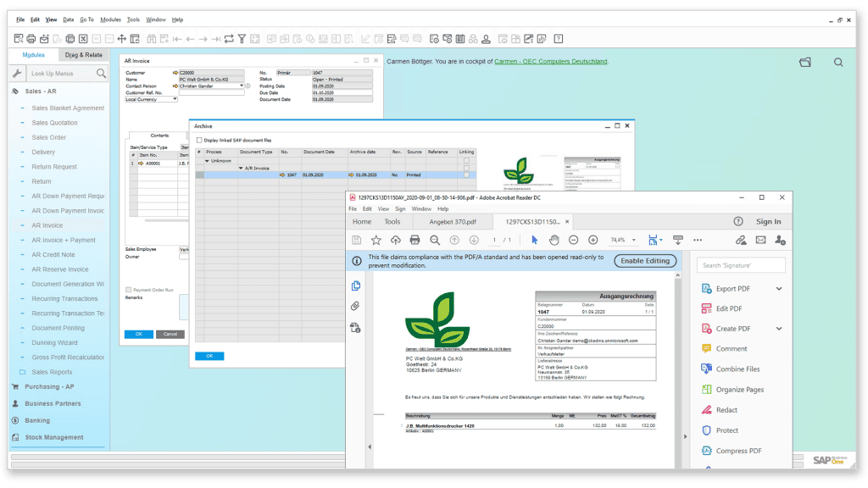Click the wrench icon beside Look Up Menus

pos(17,73)
